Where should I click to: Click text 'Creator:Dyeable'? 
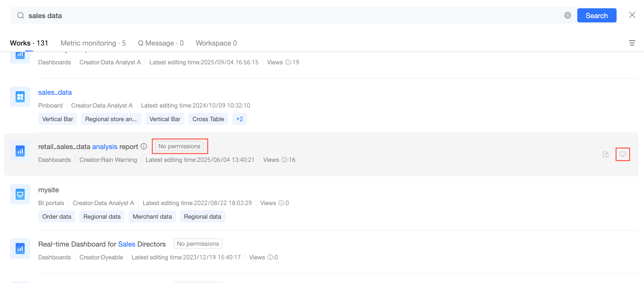point(101,257)
